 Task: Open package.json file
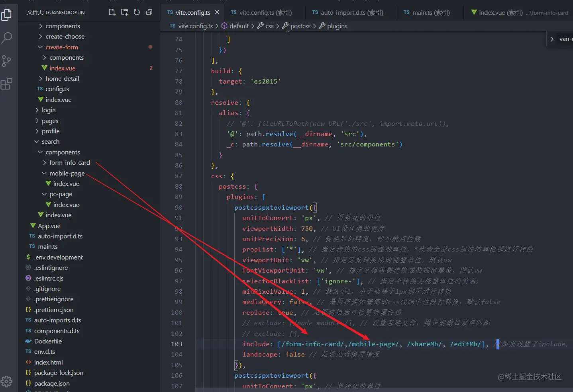point(52,384)
